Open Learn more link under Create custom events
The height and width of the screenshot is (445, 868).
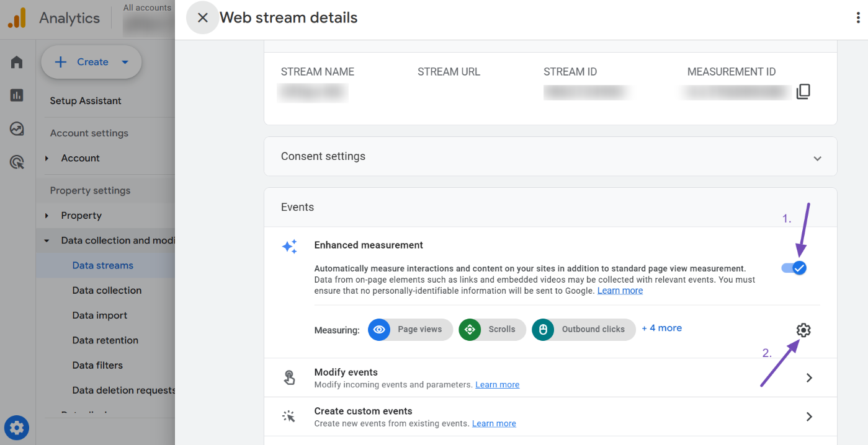click(x=494, y=424)
